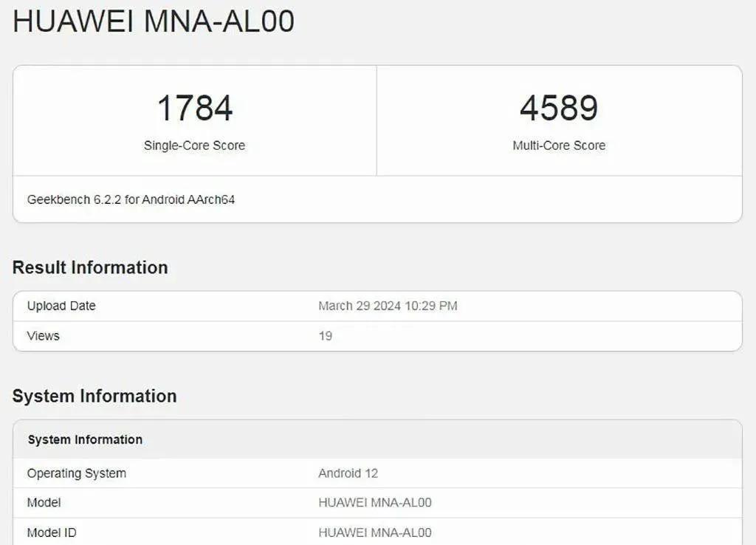Click the HUAWEI MNA-AL00 page title
This screenshot has width=756, height=545.
click(154, 21)
